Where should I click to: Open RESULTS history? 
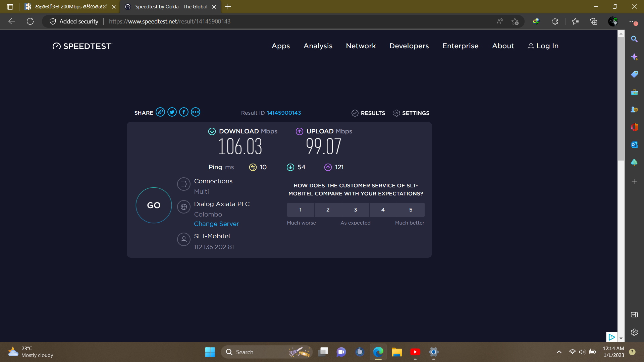[x=368, y=113]
